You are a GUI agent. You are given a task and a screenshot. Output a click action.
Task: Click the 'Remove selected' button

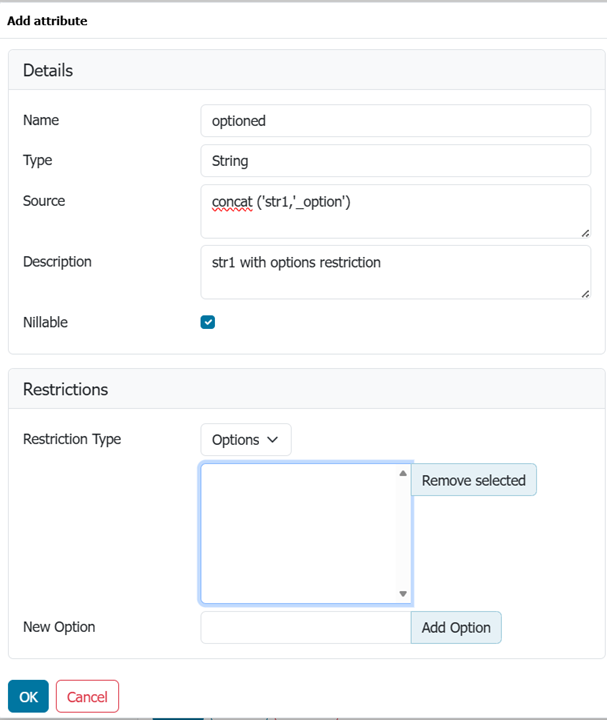click(473, 480)
